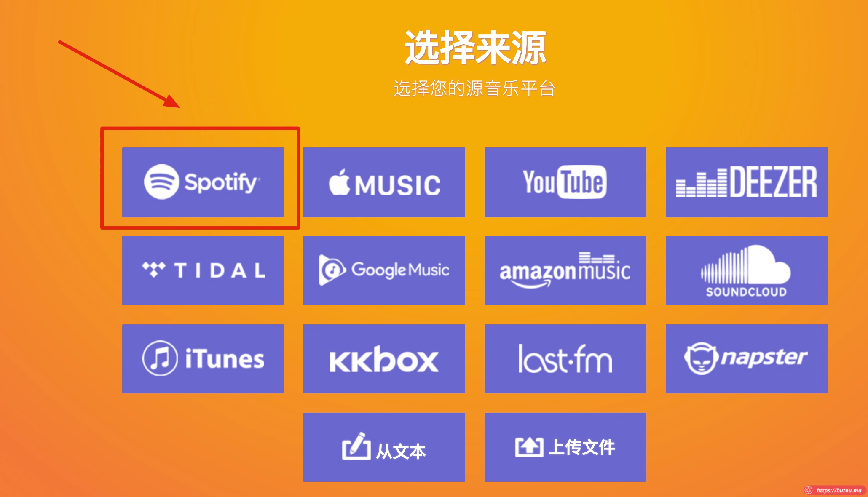Open the butou.ma watermark link

click(834, 490)
